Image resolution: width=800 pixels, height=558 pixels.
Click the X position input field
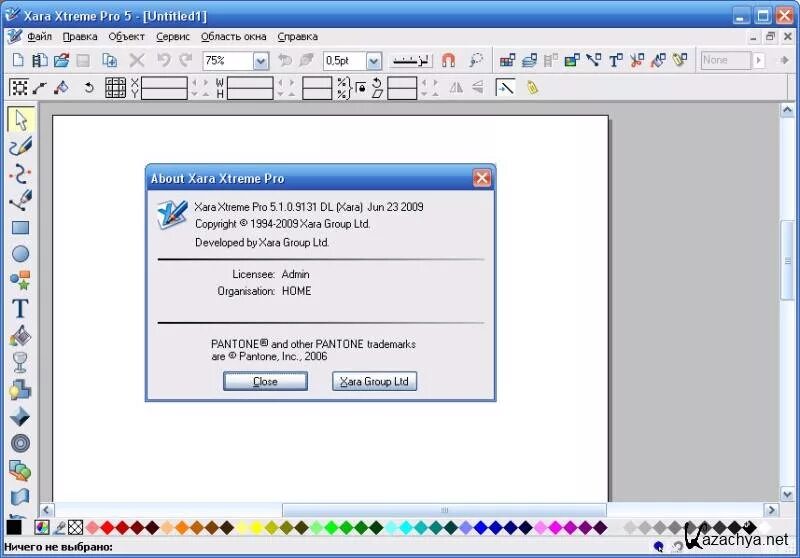click(x=164, y=82)
